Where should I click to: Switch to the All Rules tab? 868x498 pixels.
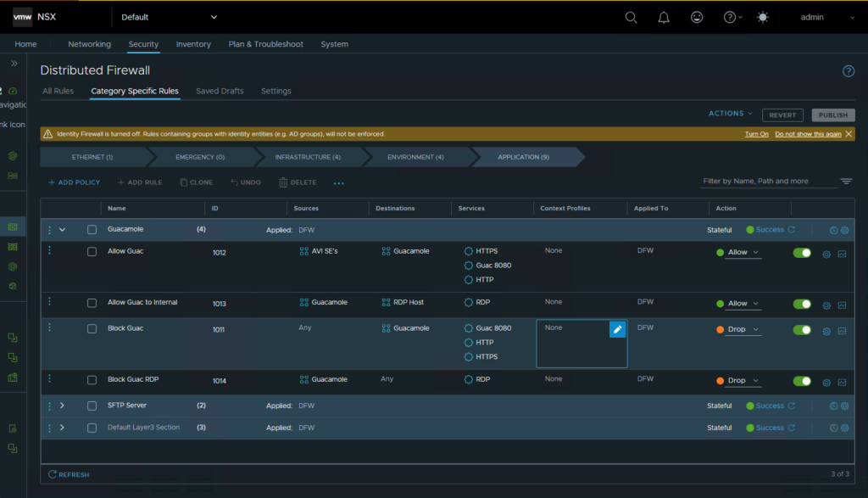point(58,91)
